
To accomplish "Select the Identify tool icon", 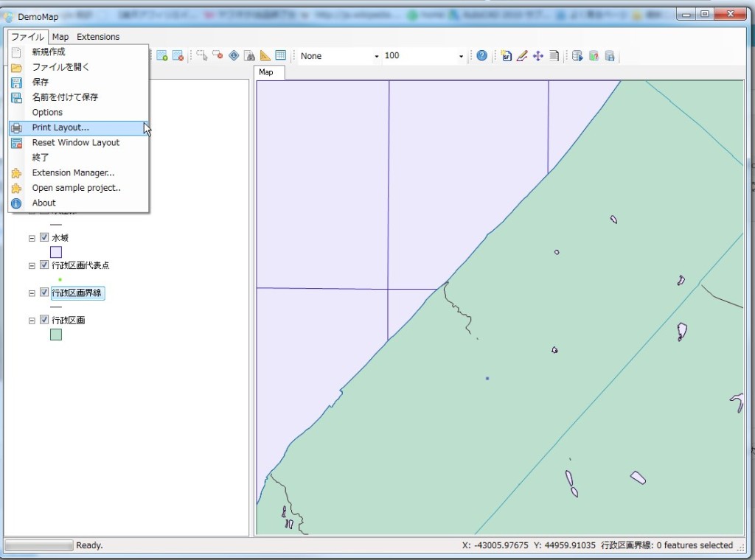I will pyautogui.click(x=234, y=55).
